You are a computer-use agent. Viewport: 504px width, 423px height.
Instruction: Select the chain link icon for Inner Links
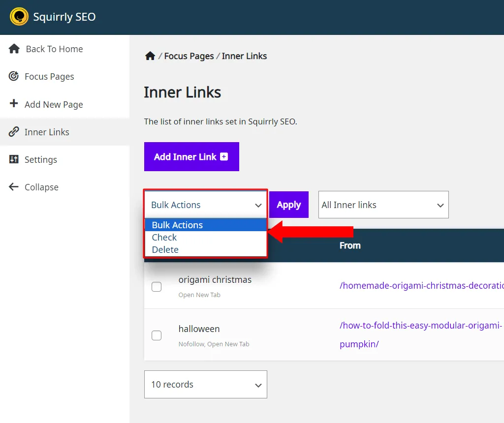coord(13,132)
